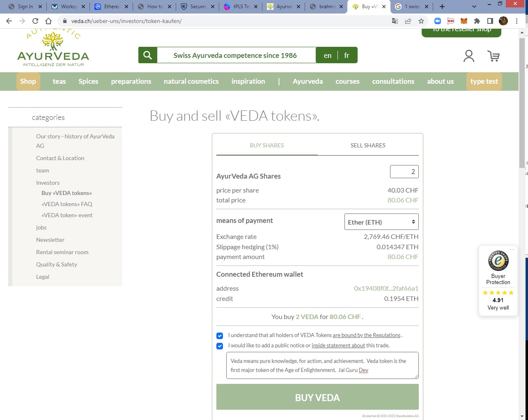Open the Trusted Shops Buyer Protection badge

498,281
